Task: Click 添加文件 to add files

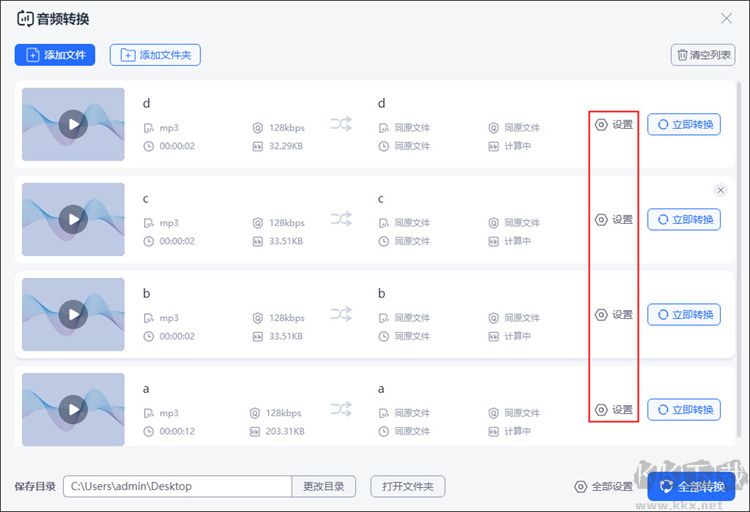Action: pos(55,55)
